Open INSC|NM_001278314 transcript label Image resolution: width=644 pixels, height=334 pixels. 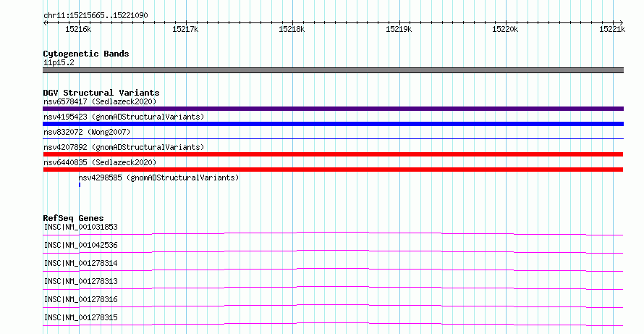click(x=80, y=263)
